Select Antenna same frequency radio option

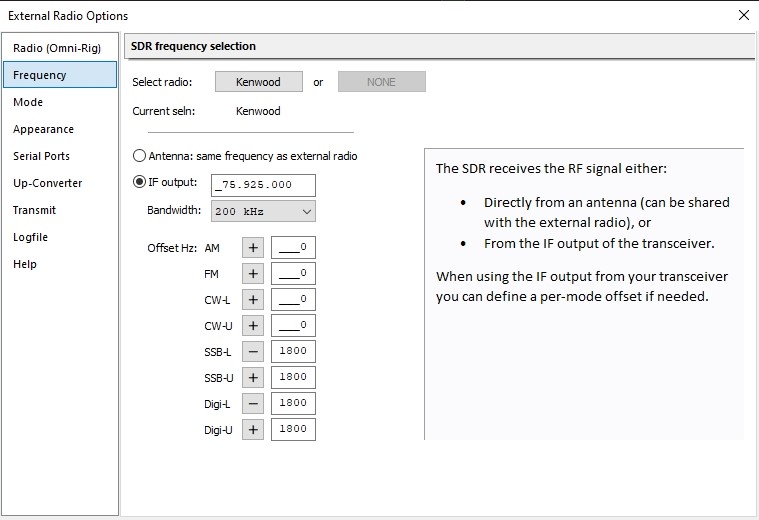140,156
